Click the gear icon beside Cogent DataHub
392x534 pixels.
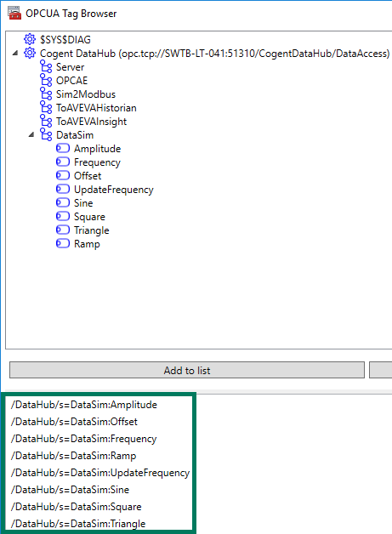click(30, 53)
